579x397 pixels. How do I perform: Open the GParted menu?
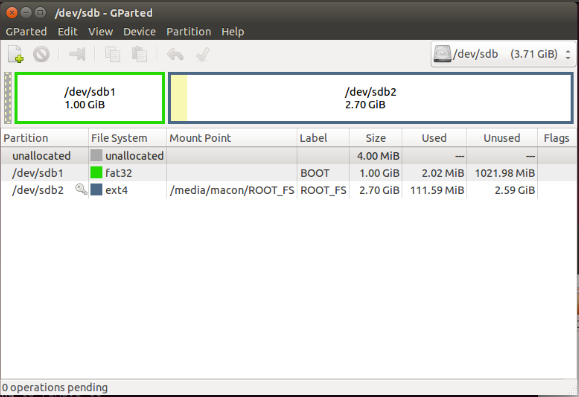[x=26, y=32]
